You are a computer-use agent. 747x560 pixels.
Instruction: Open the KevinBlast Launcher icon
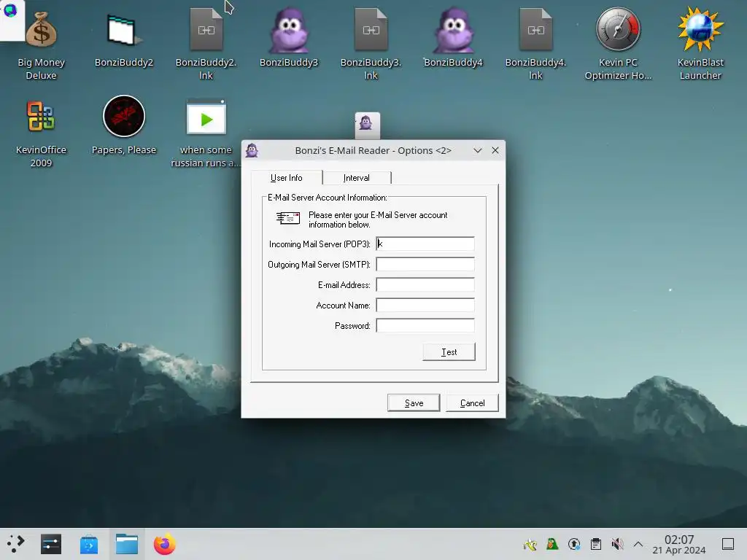coord(700,29)
